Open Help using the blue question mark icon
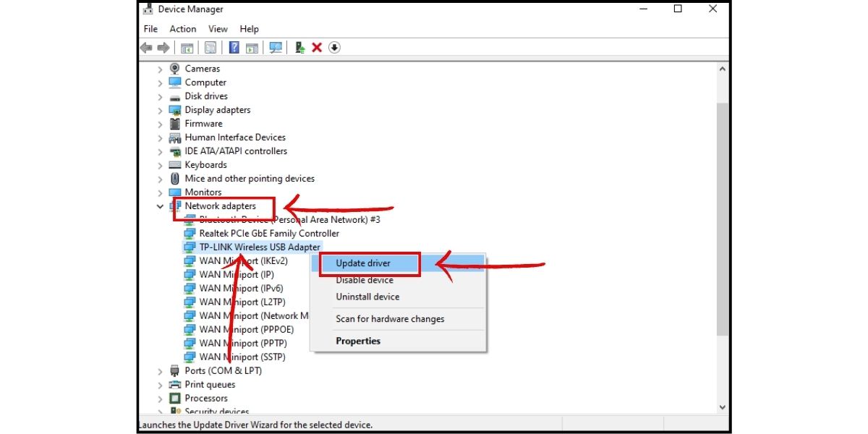 tap(234, 47)
